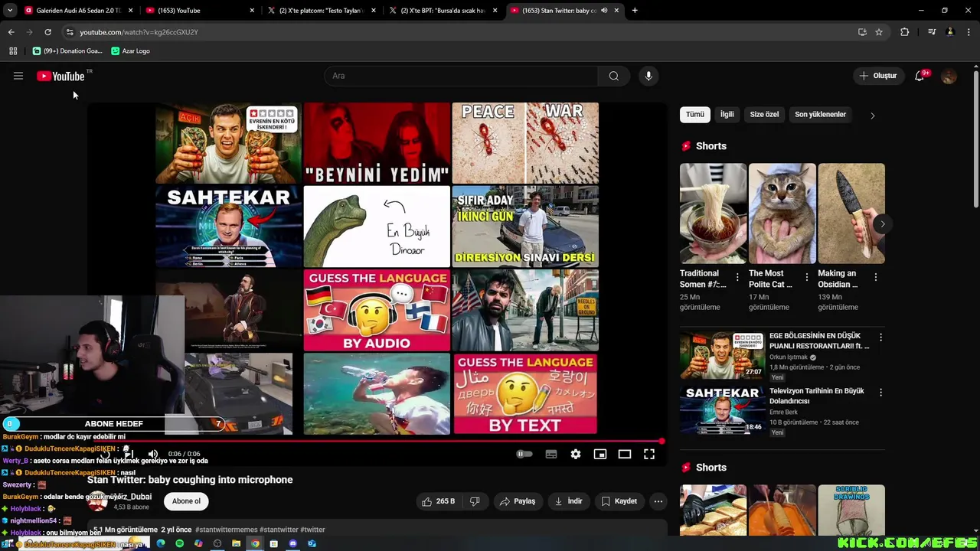
Task: Save the video with Kaydet
Action: [x=619, y=501]
